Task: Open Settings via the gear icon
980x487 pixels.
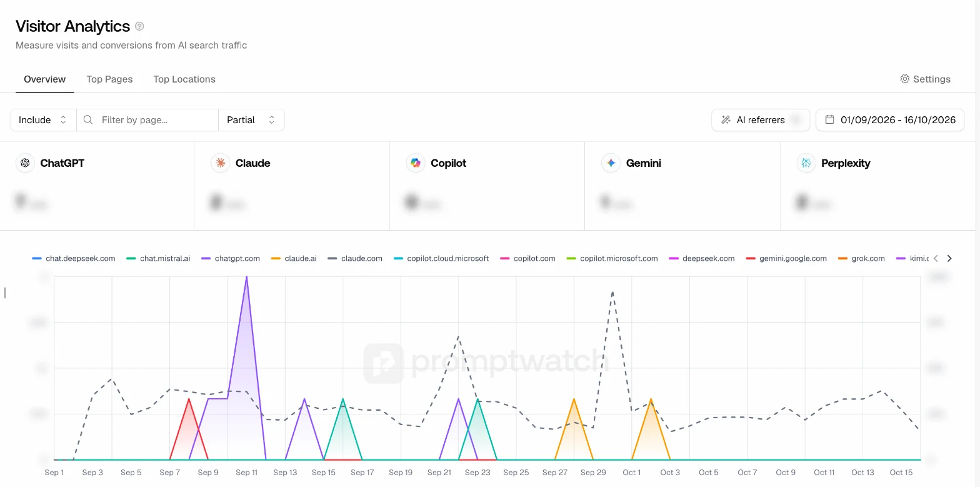Action: point(904,79)
